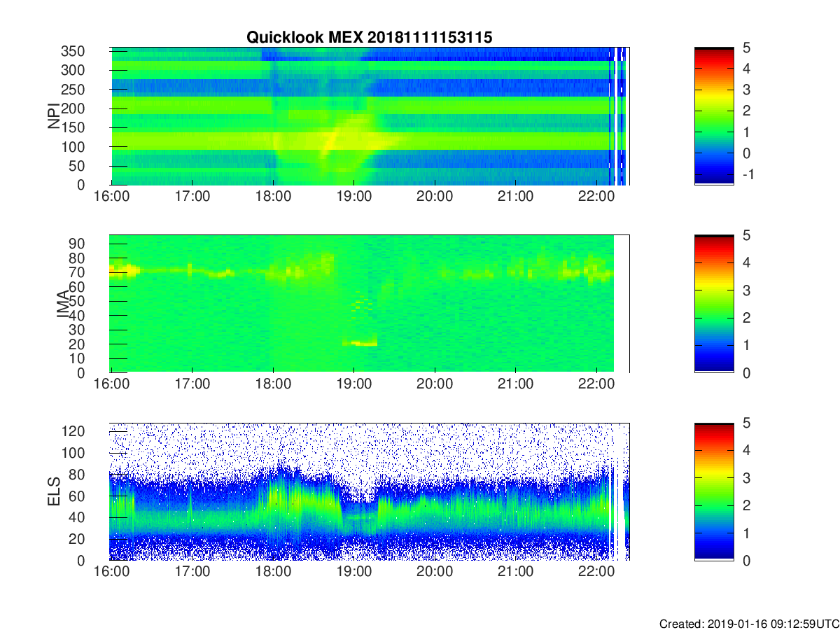Image resolution: width=840 pixels, height=630 pixels.
Task: Click the '17:00' label under IMA plot
Action: [x=192, y=384]
